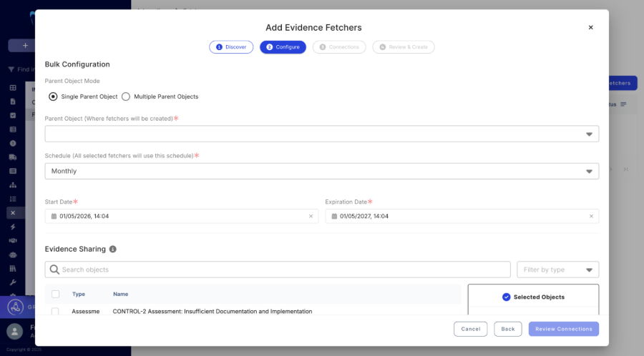Show the Evidence Sharing info tooltip
This screenshot has width=644, height=356.
tap(112, 249)
